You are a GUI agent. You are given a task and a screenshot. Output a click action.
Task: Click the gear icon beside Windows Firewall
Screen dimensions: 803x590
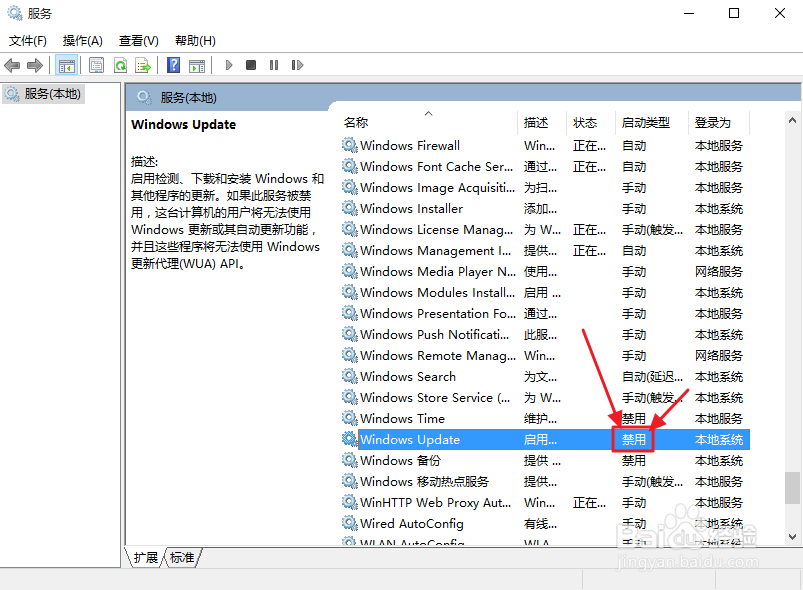350,145
